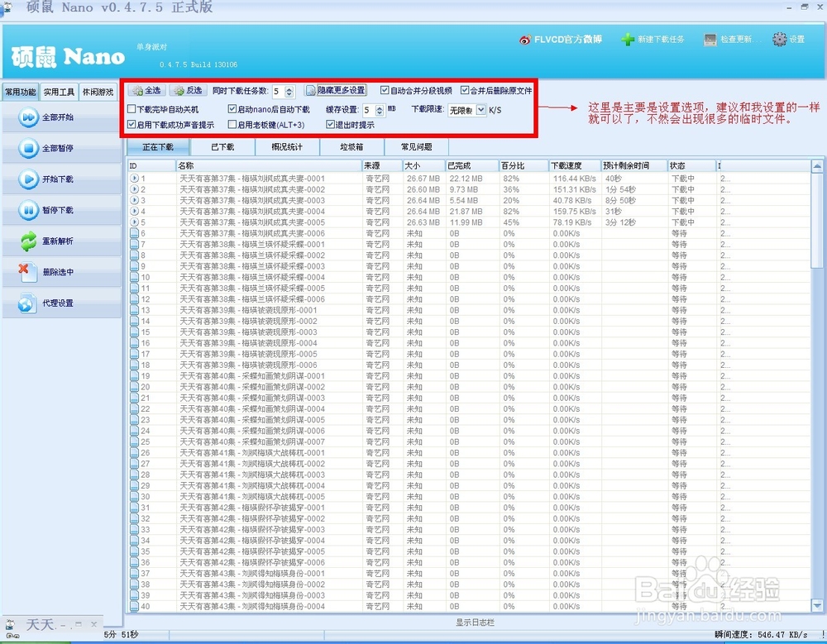Viewport: 827px width, 644px height.
Task: Click the 全选 button
Action: [x=146, y=91]
